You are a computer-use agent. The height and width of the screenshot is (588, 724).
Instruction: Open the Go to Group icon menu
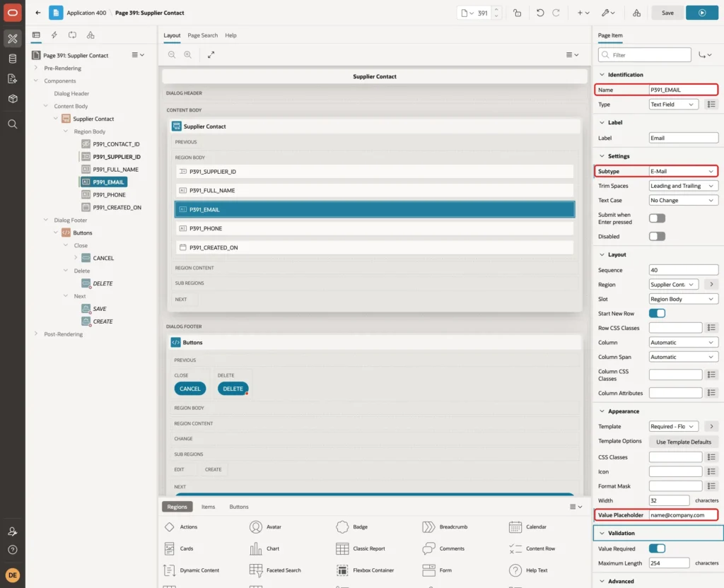point(705,55)
